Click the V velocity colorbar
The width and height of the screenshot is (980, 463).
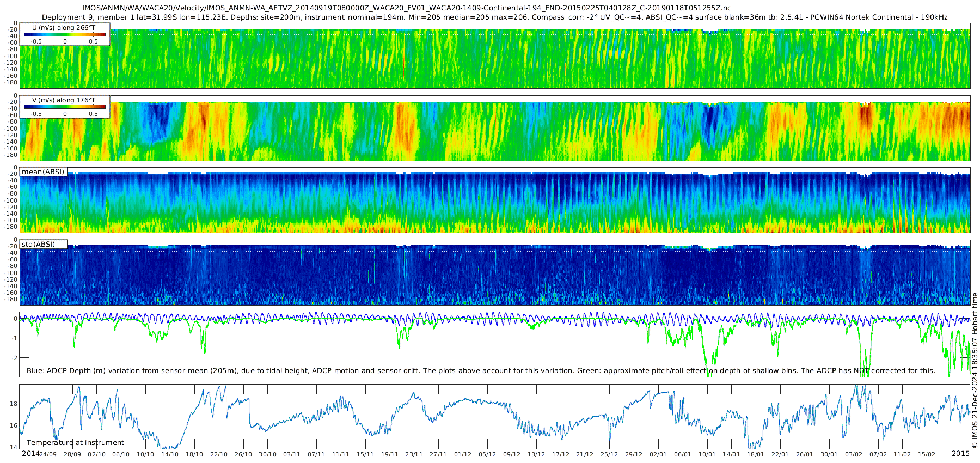tap(65, 107)
